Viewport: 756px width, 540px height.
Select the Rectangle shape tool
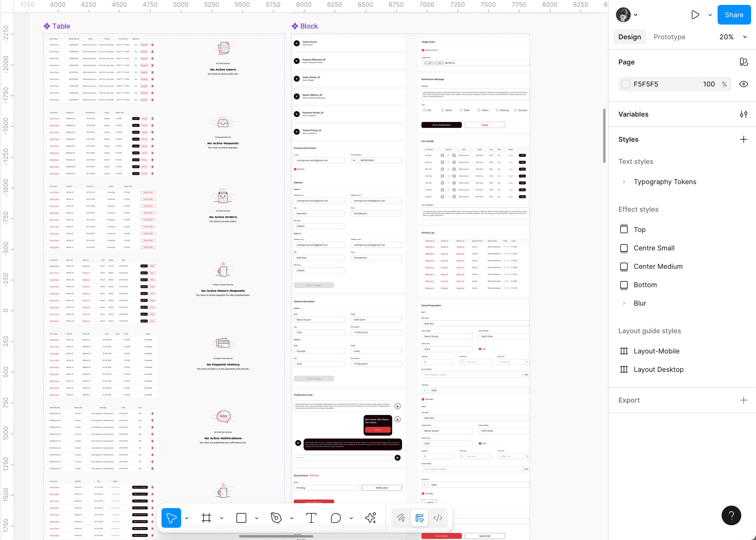click(241, 518)
